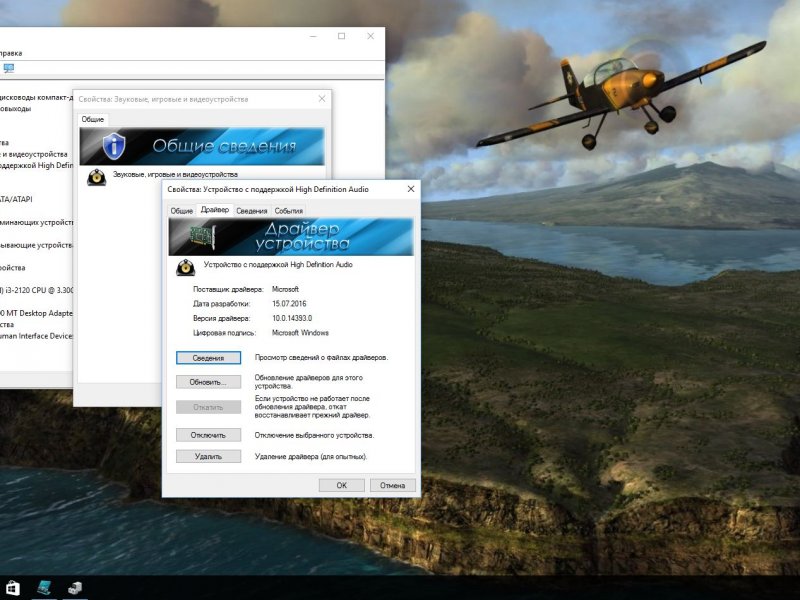Minimize the Device Manager window
800x600 pixels.
(313, 36)
